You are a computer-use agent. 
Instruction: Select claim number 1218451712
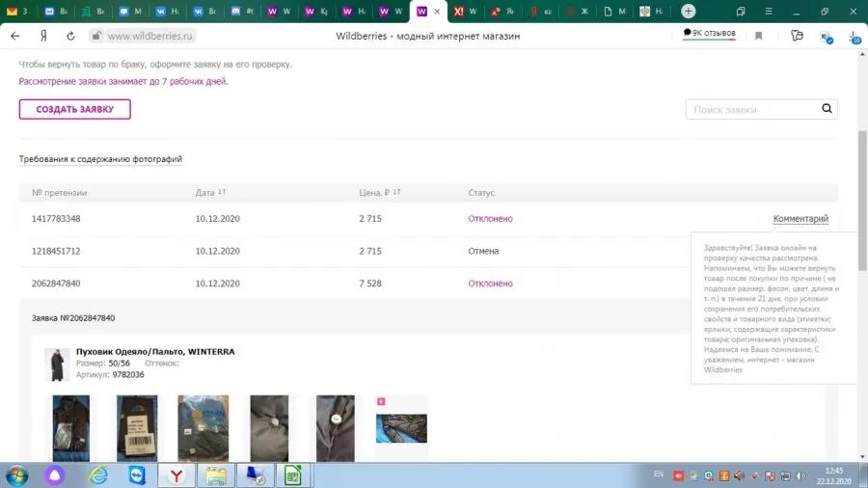[x=56, y=251]
